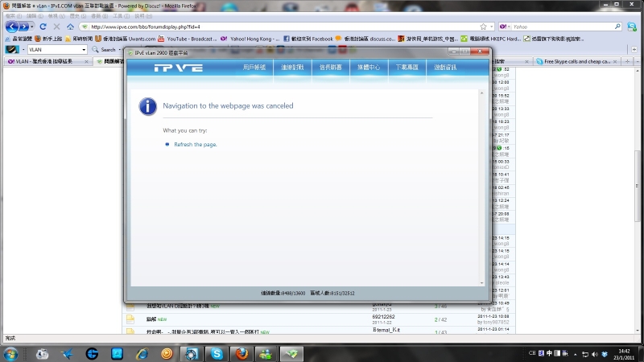Click the search magnifier in Yahoo box
Screen dimensions: 644x362
pyautogui.click(x=617, y=27)
